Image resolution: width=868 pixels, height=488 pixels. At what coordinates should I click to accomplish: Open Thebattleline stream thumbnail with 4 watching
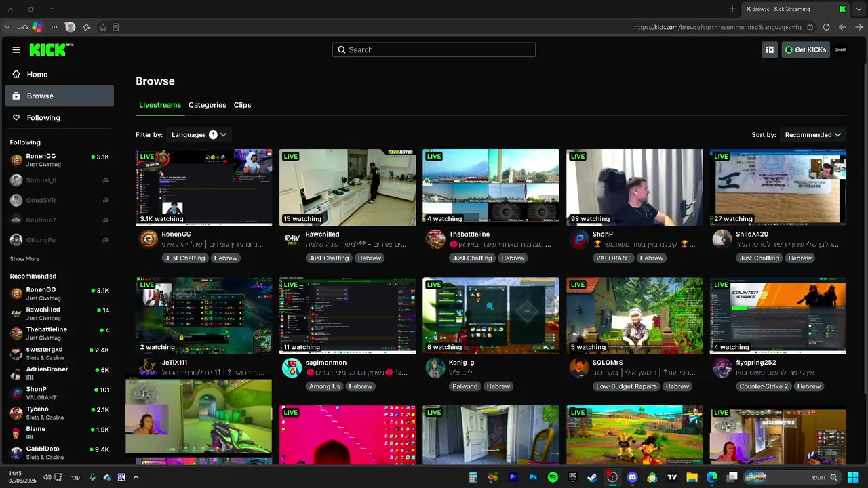tap(491, 187)
